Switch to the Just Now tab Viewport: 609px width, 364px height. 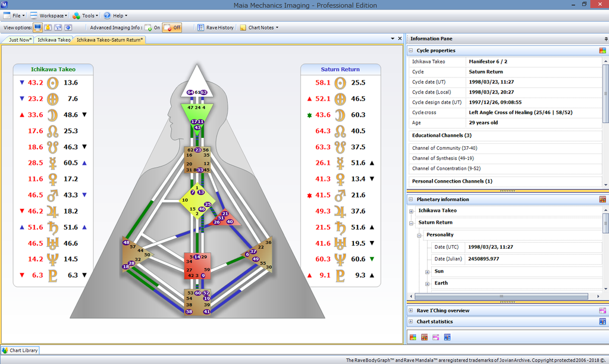[x=20, y=40]
